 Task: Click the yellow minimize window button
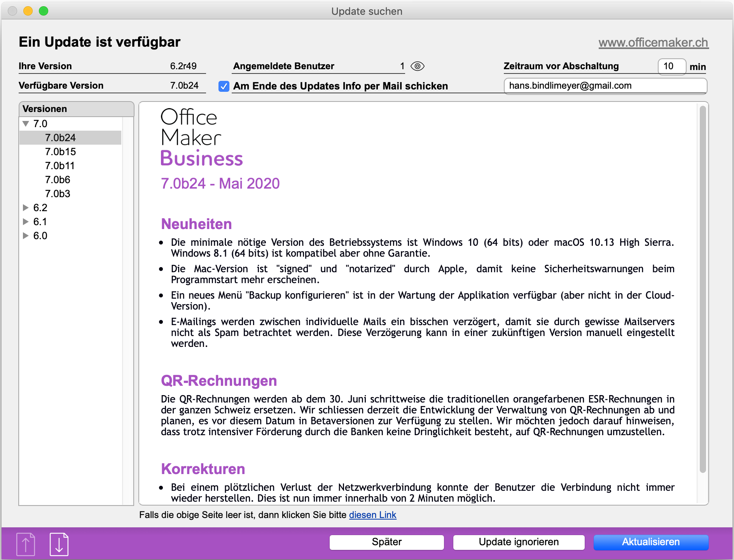(28, 11)
